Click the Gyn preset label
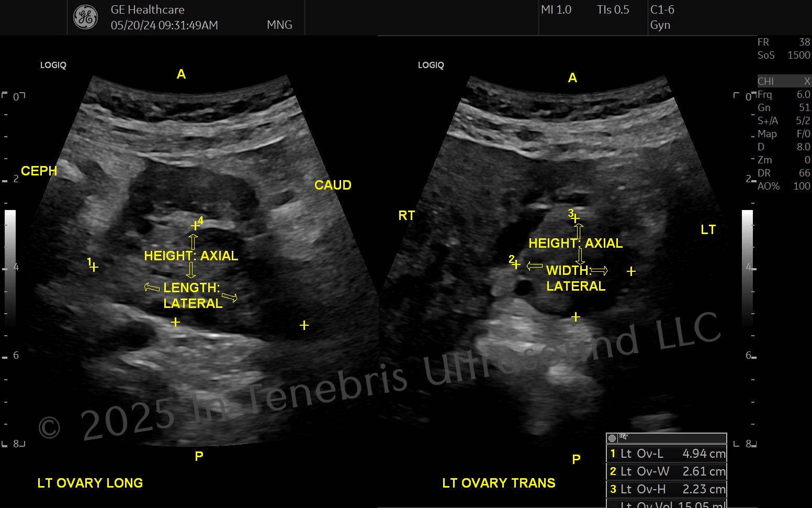The width and height of the screenshot is (812, 508). [x=660, y=25]
